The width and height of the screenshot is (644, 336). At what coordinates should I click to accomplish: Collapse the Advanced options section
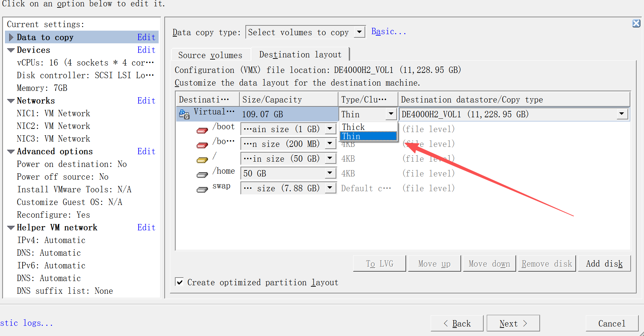tap(11, 152)
